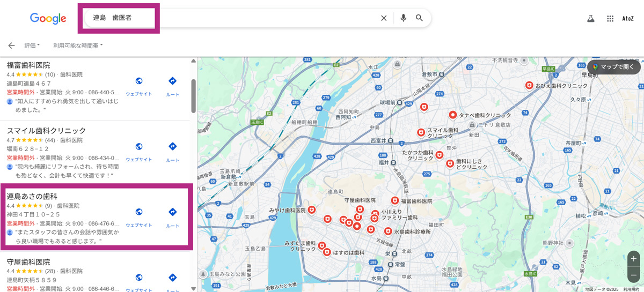Click address text 堀南６２８−１２
The image size is (644, 292).
tap(28, 149)
